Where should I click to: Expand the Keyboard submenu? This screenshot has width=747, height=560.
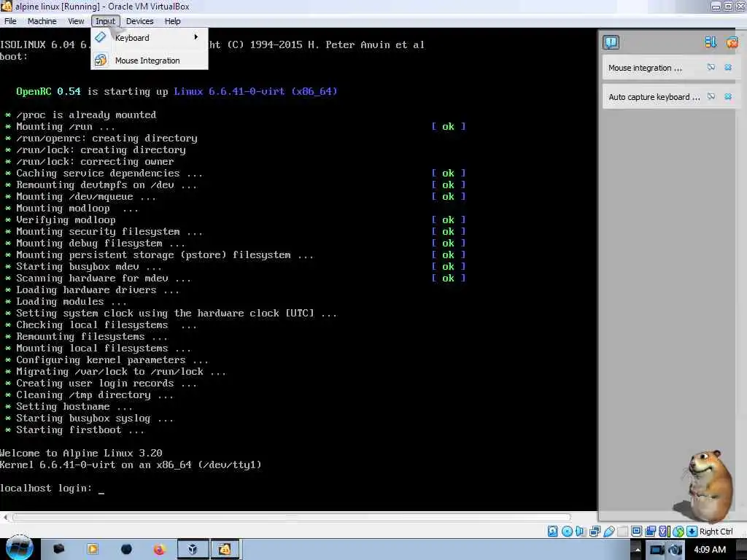point(150,38)
